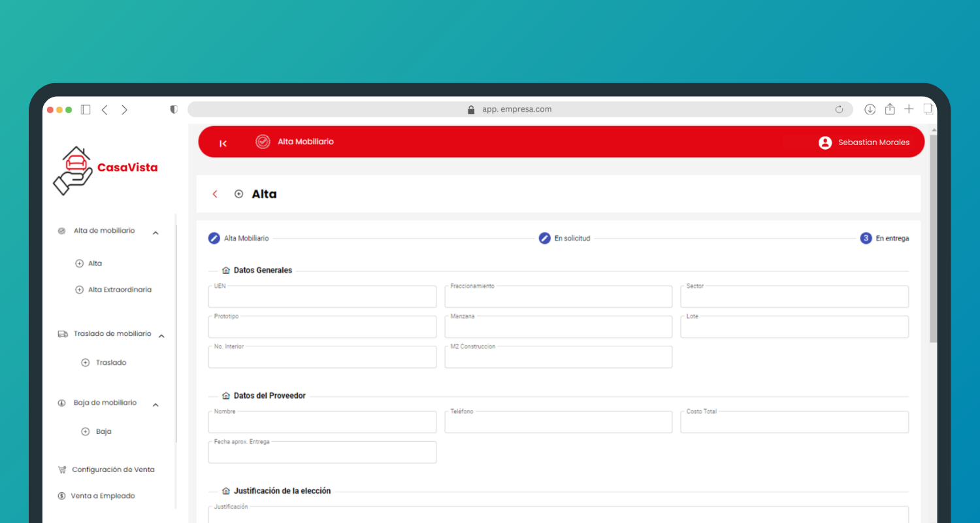Click the browser share icon
980x523 pixels.
pos(889,110)
